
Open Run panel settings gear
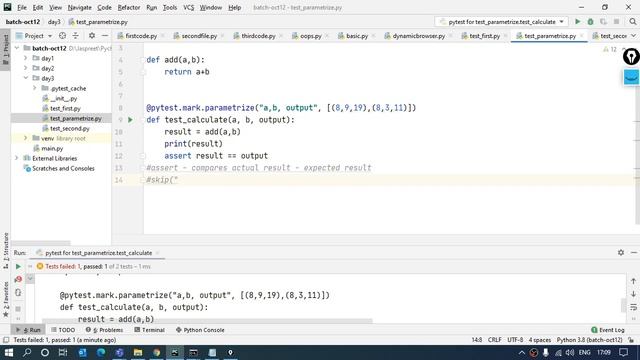(621, 253)
